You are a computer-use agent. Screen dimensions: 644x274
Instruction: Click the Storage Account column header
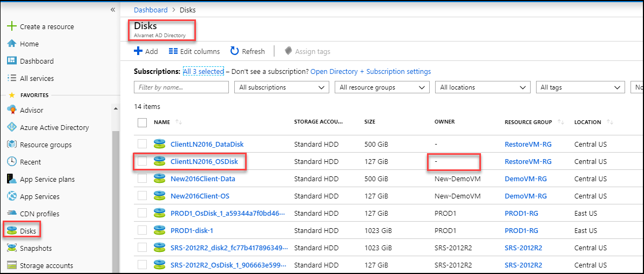(x=318, y=122)
